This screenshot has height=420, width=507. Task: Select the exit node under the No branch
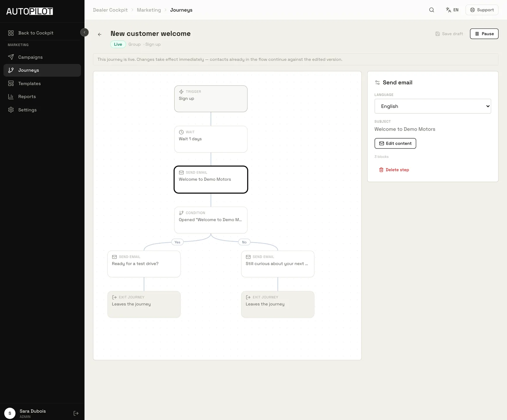278,304
